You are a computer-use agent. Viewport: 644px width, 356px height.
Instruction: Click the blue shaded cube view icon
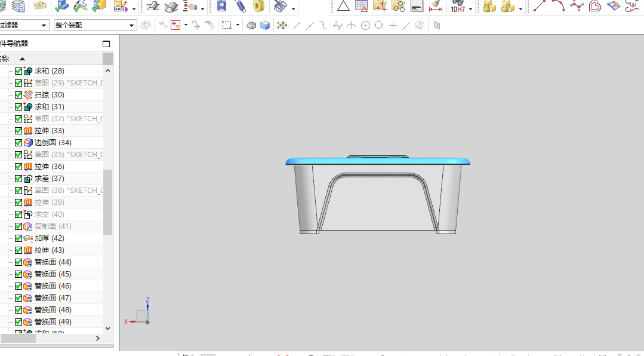click(265, 26)
